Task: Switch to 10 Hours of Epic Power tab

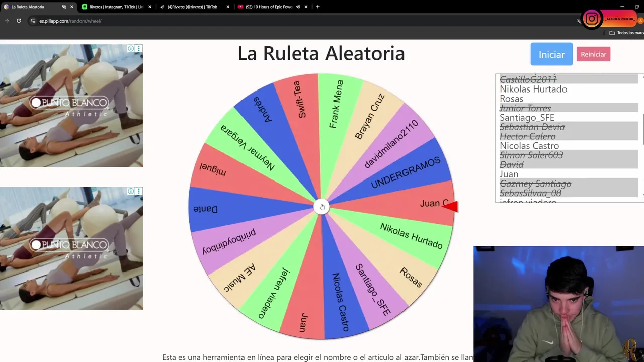Action: 269,7
